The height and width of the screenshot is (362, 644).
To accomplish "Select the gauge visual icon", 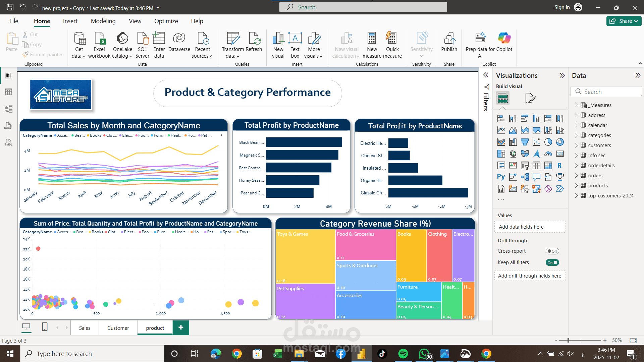I will coord(548,154).
